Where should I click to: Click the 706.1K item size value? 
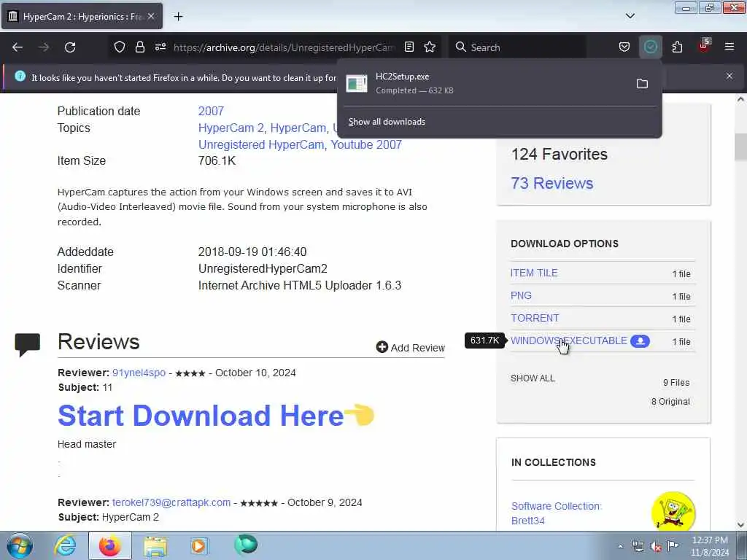(217, 161)
